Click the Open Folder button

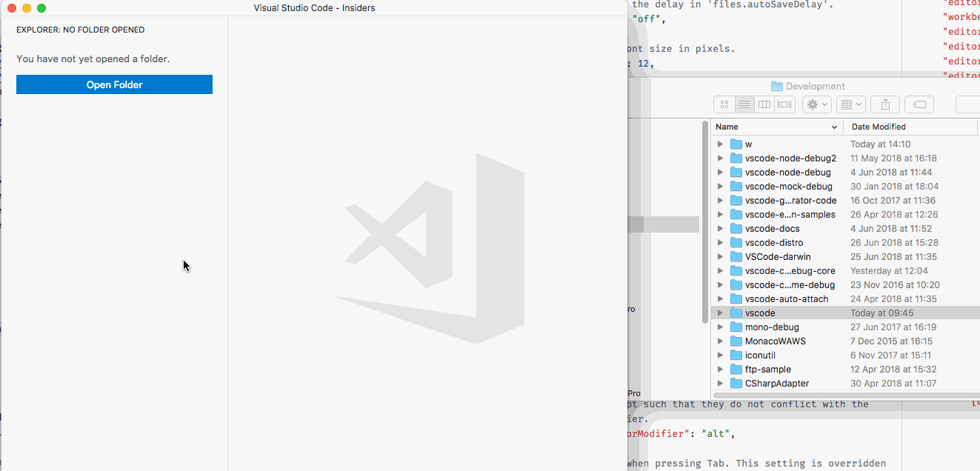pos(114,84)
